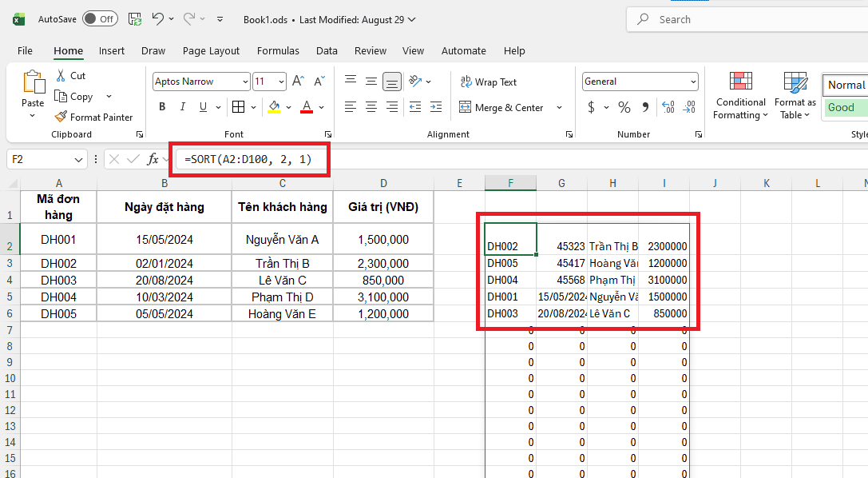The width and height of the screenshot is (868, 478).
Task: Decrease decimal places
Action: 689,107
